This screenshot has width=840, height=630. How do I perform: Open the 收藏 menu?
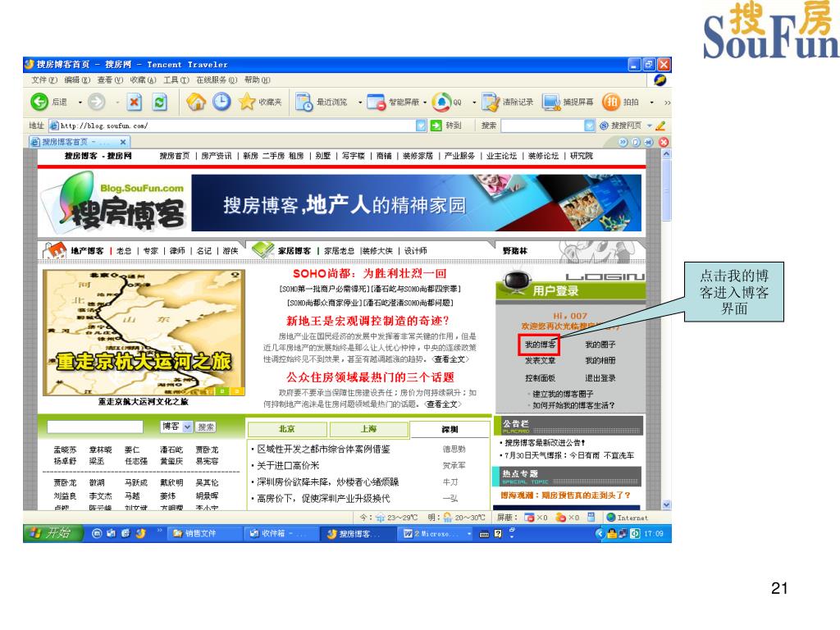[143, 80]
